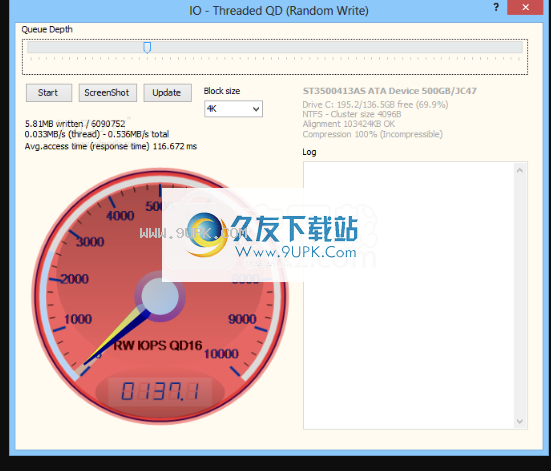The height and width of the screenshot is (471, 551).
Task: Click the 1000 mark on the gauge
Action: [x=78, y=319]
